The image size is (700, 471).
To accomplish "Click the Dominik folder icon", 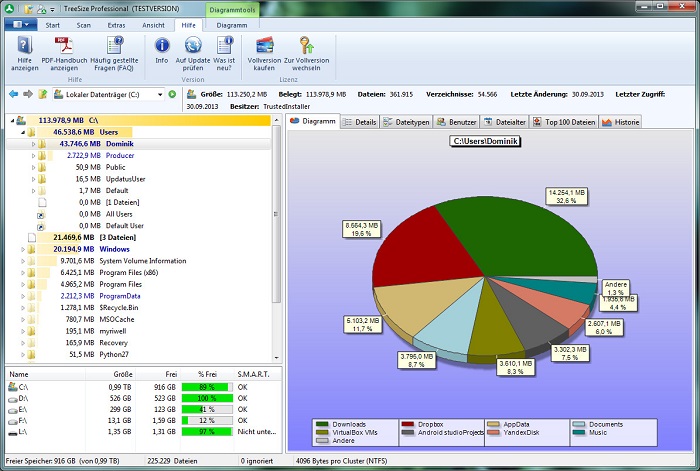I will pyautogui.click(x=42, y=144).
